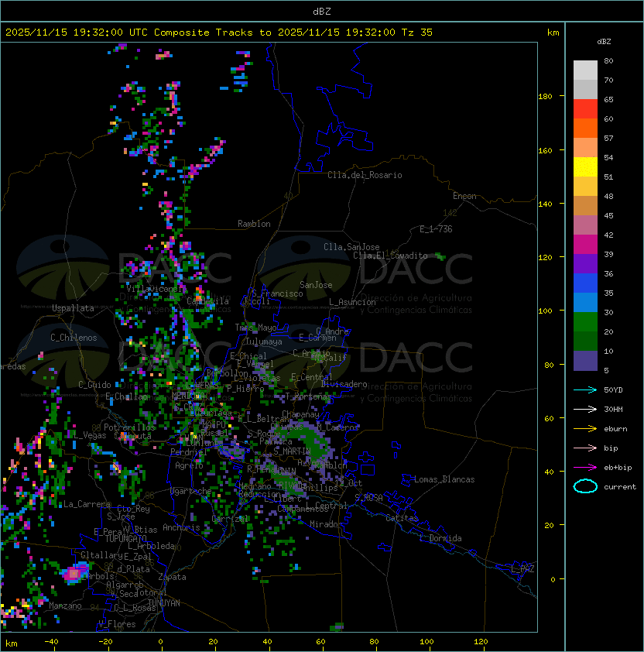Click the 'Ugarteche' place label

[190, 491]
